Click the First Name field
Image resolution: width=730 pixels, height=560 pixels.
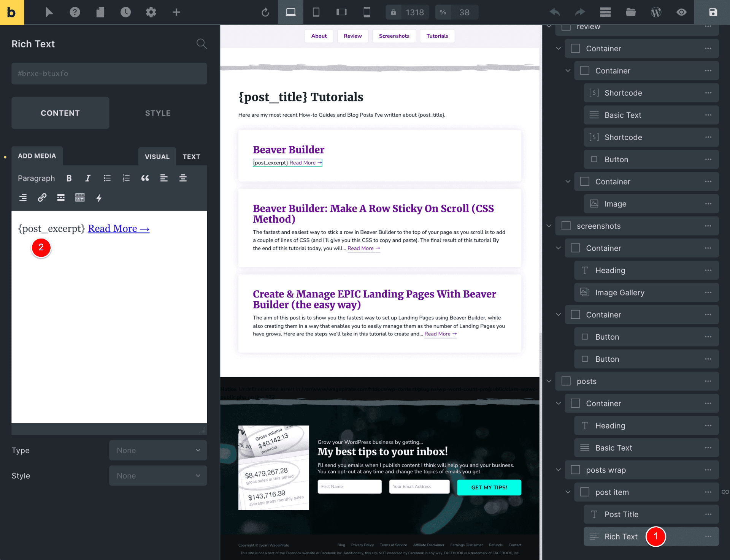coord(349,487)
